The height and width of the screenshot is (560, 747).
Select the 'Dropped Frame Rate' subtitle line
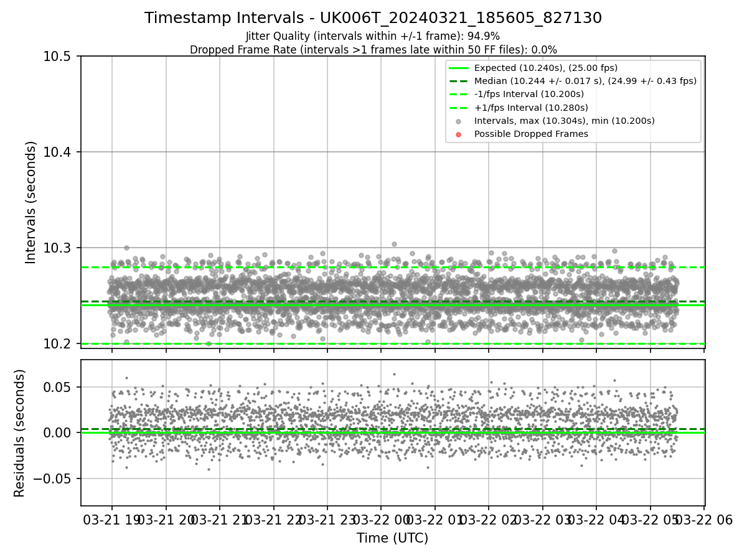373,50
